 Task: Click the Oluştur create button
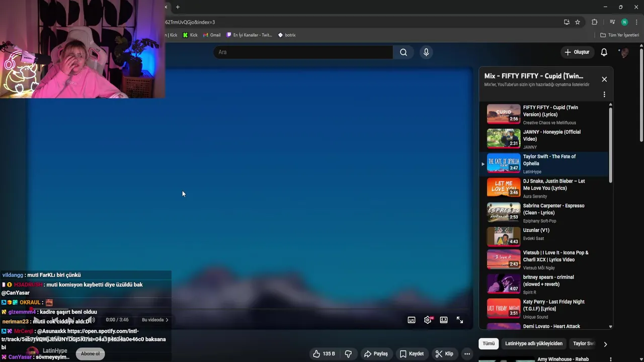[x=577, y=52]
